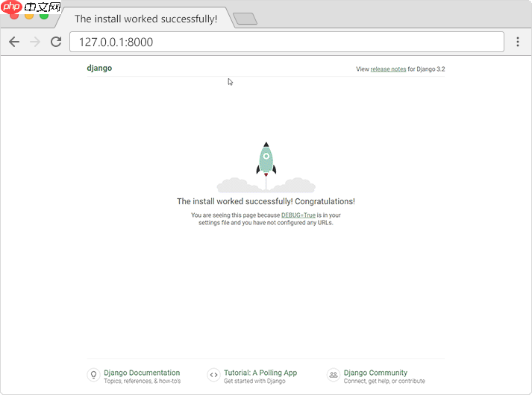Click the lightbulb Documentation icon
The height and width of the screenshot is (395, 532).
coord(94,375)
